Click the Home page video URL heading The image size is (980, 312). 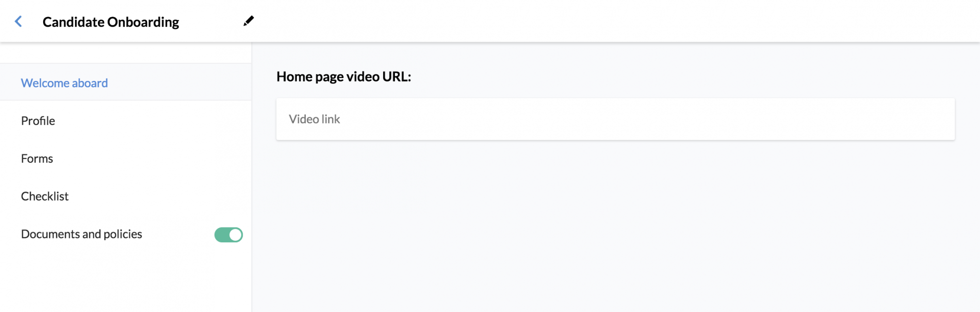(343, 77)
